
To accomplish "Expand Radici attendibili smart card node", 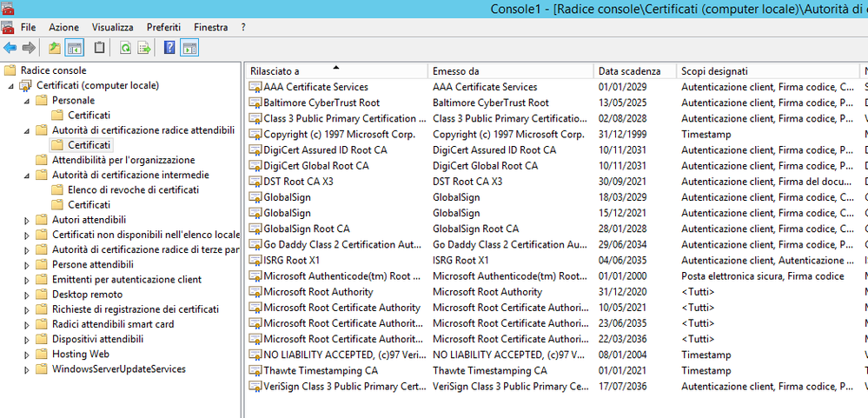I will click(x=27, y=324).
